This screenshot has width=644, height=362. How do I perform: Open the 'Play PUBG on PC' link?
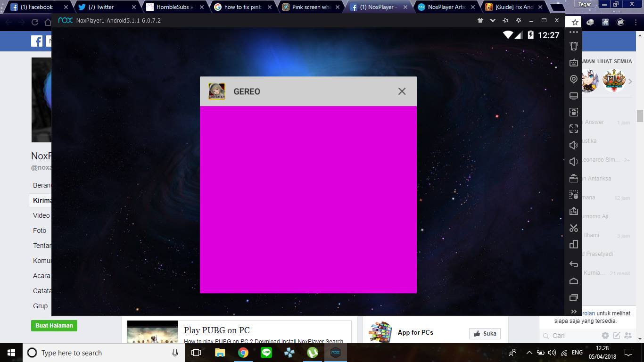point(217,330)
